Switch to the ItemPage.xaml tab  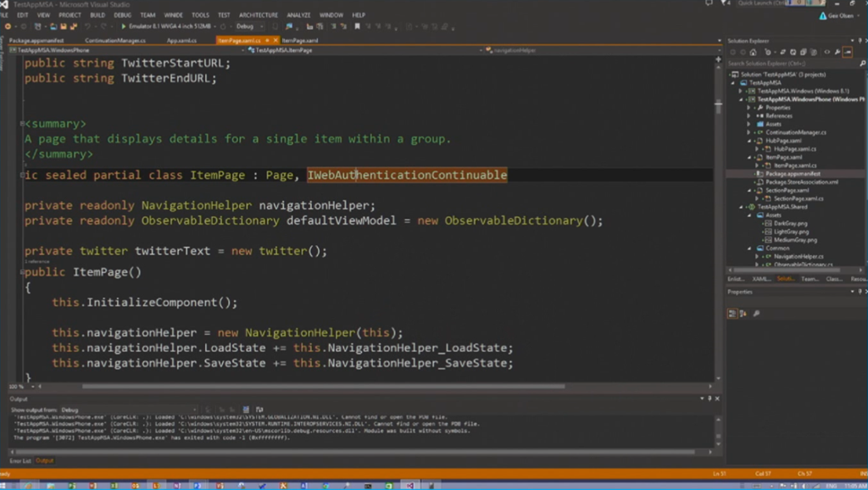(300, 41)
